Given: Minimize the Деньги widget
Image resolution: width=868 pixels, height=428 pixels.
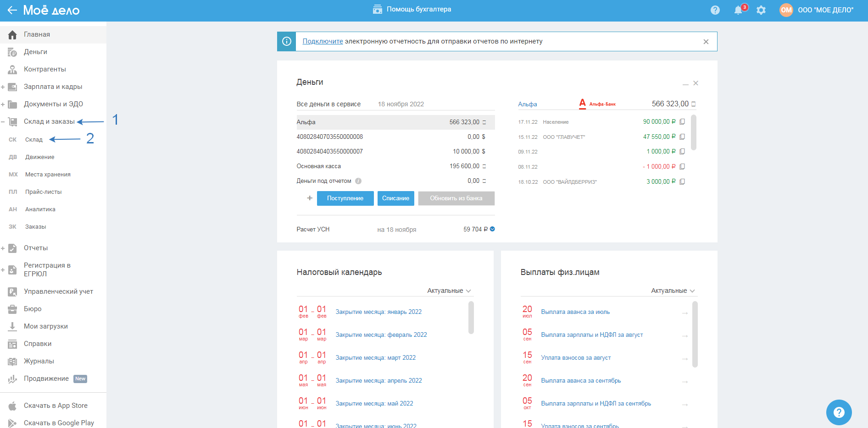Looking at the screenshot, I should 685,84.
